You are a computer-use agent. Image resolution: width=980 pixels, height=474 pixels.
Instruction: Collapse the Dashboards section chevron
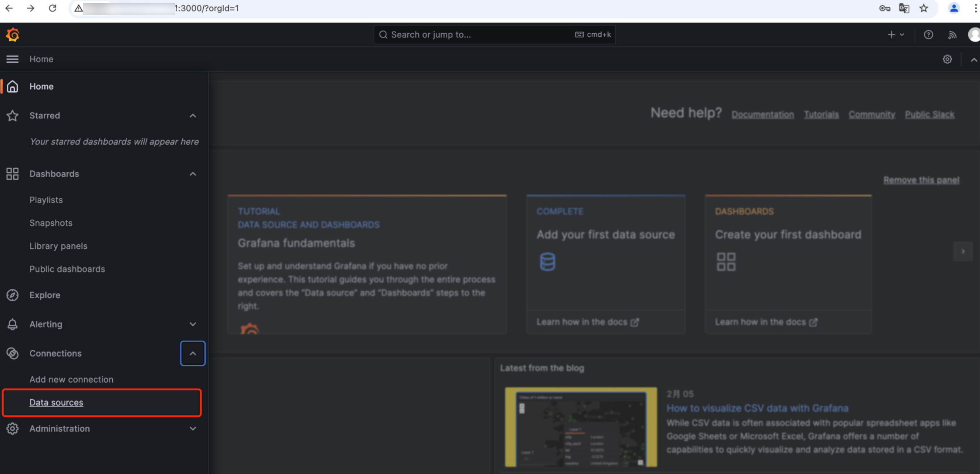(193, 174)
